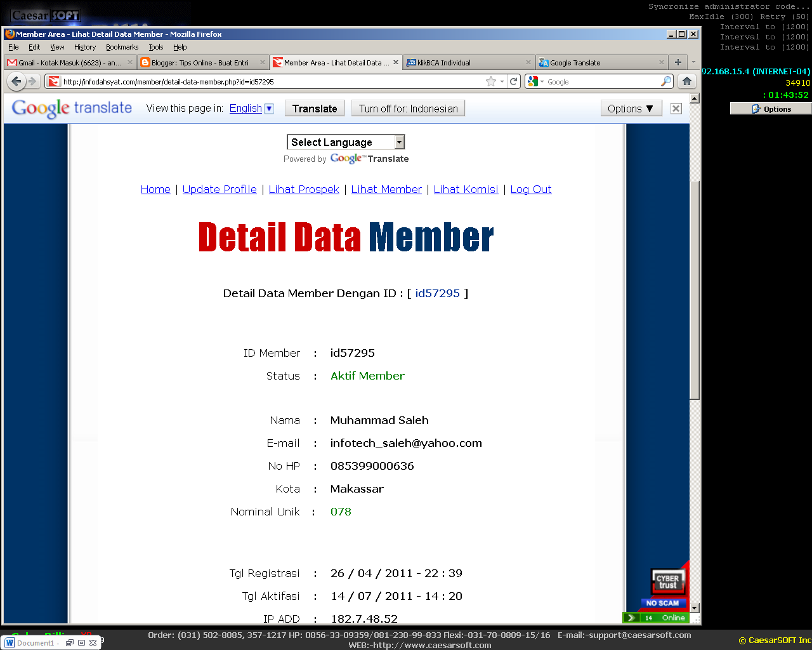Go back with the Firefox back arrow
Image resolution: width=812 pixels, height=650 pixels.
16,81
